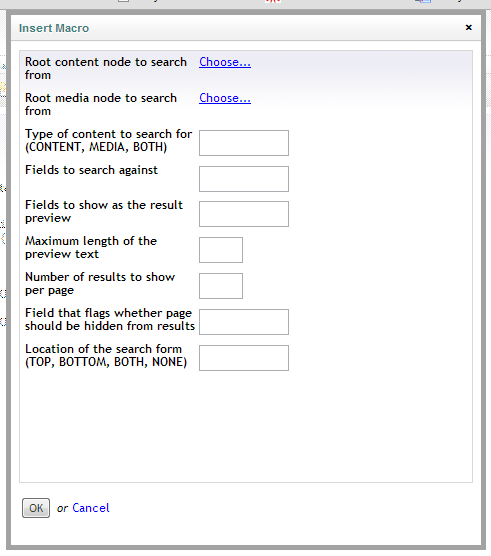Image resolution: width=491 pixels, height=556 pixels.
Task: Choose the root media node to search from
Action: pyautogui.click(x=225, y=98)
